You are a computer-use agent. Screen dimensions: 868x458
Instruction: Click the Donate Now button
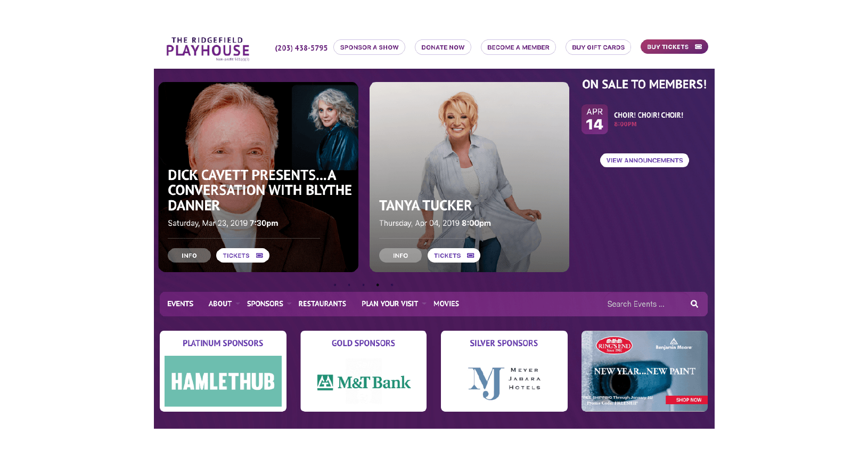443,47
